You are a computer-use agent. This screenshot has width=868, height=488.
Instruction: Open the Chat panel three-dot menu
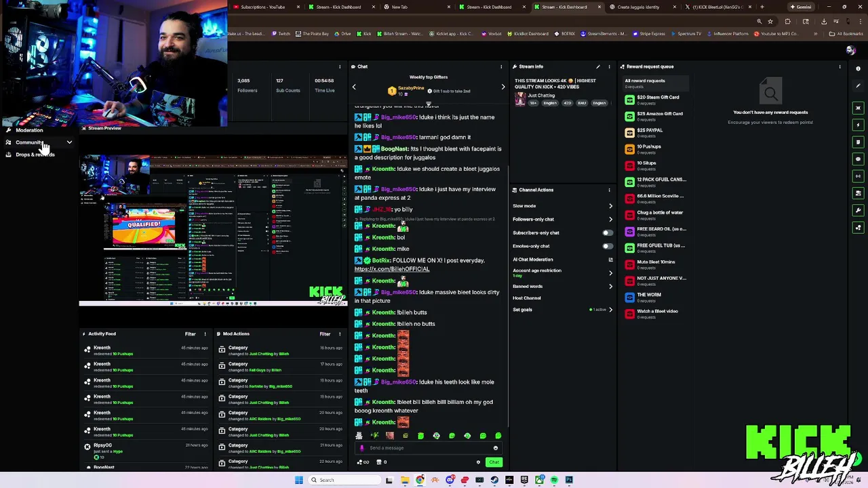(501, 66)
